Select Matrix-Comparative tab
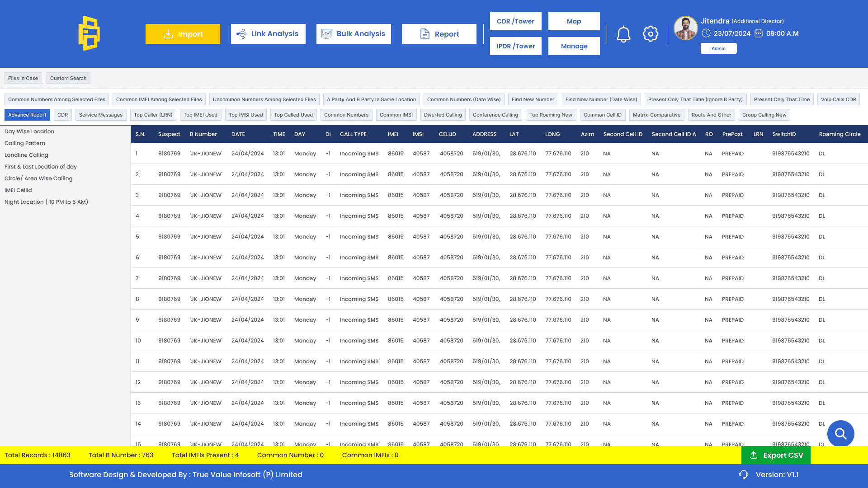868x488 pixels. [656, 115]
